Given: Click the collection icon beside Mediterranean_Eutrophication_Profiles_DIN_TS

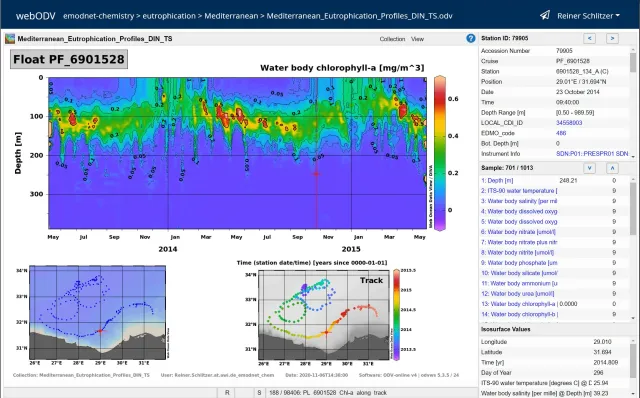Looking at the screenshot, I should pyautogui.click(x=10, y=39).
